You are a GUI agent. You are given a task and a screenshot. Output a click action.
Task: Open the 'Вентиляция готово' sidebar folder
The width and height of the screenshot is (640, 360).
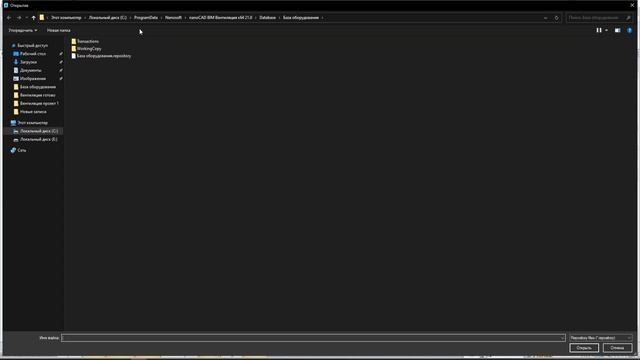point(38,95)
